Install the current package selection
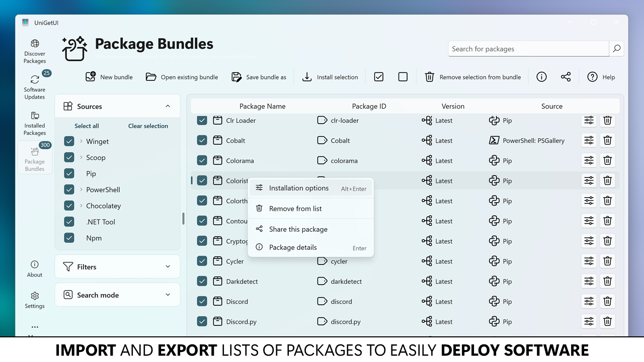This screenshot has width=644, height=362. 330,77
